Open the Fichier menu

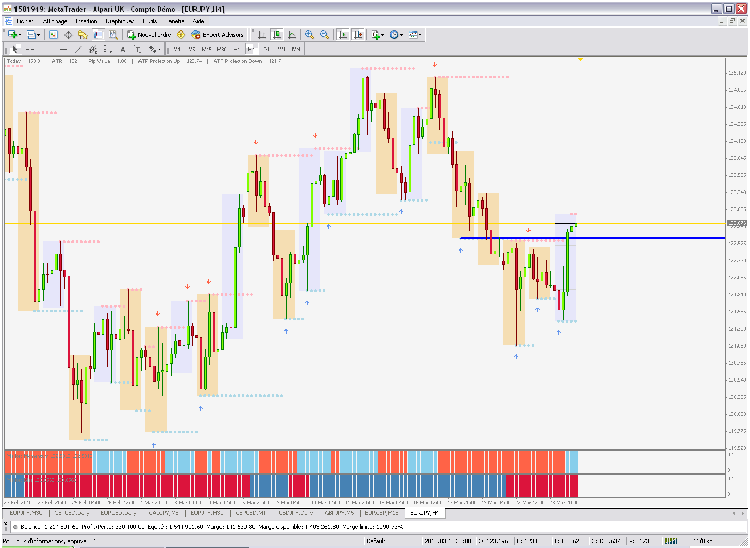pyautogui.click(x=25, y=21)
